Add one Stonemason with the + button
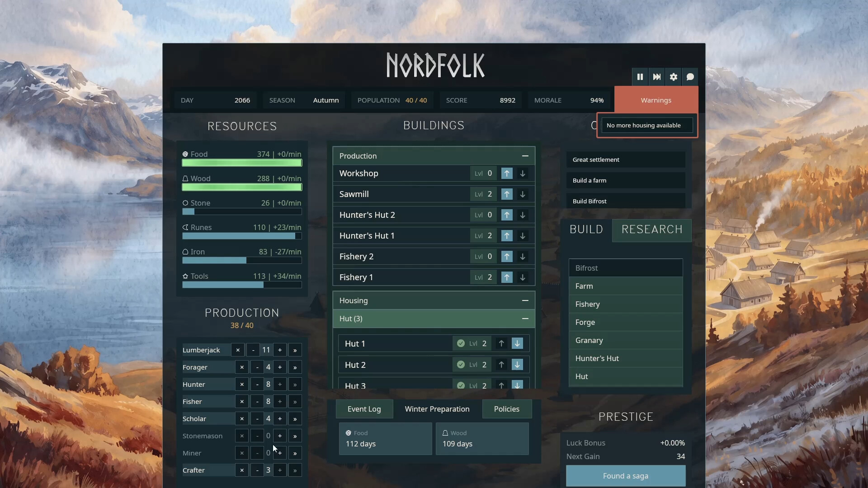 280,436
